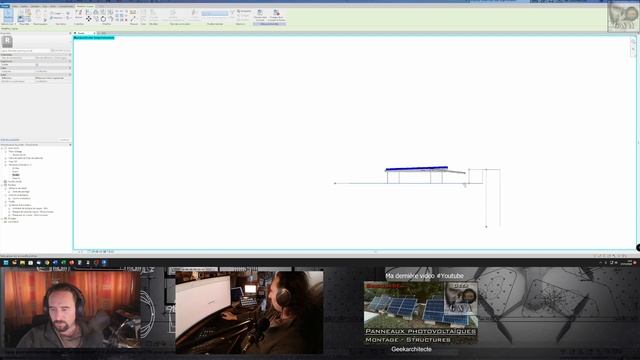Click the front-facing webcam feed
Screen dimensions: 640x360
point(72,309)
